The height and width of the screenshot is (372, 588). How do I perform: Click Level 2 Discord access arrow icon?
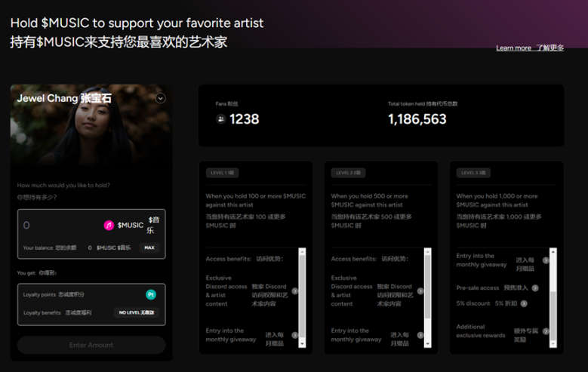420,291
